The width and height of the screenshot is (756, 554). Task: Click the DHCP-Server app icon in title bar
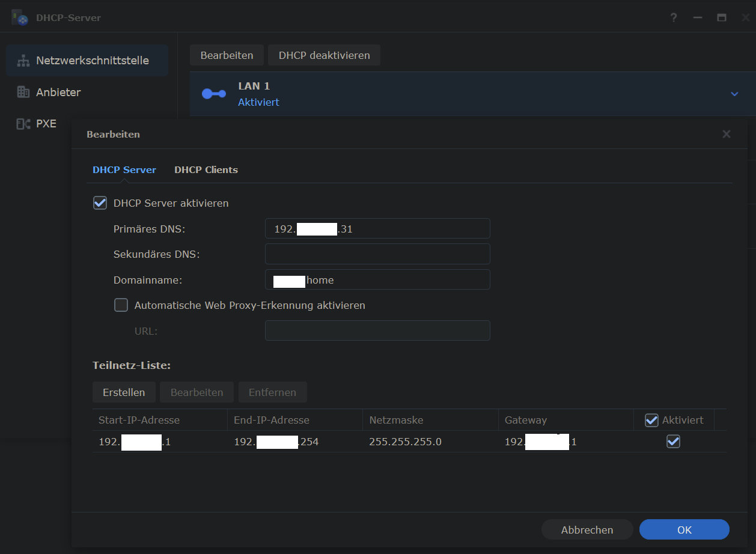[20, 17]
